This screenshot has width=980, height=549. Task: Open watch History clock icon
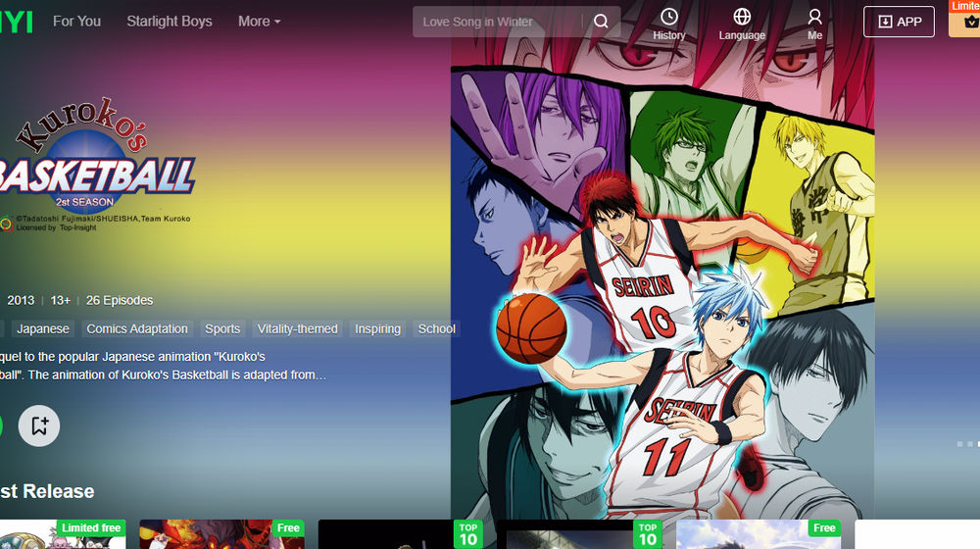[668, 17]
